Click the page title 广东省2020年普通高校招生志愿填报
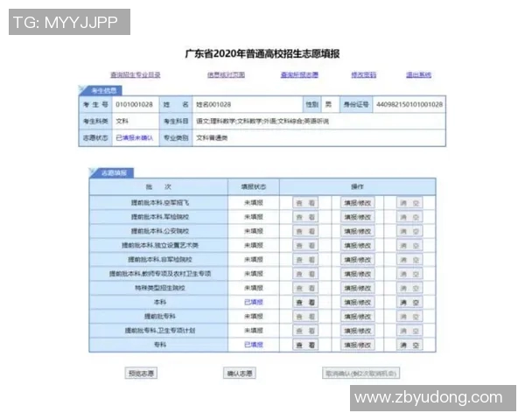The image size is (525, 420). [x=262, y=53]
